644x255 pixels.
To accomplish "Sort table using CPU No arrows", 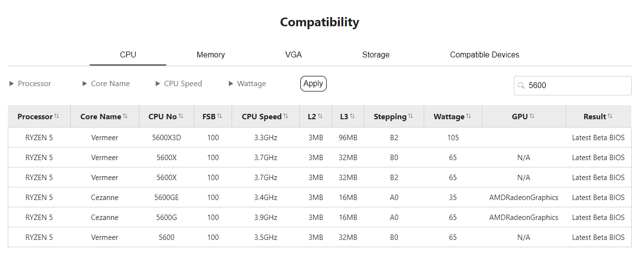I will tap(181, 116).
